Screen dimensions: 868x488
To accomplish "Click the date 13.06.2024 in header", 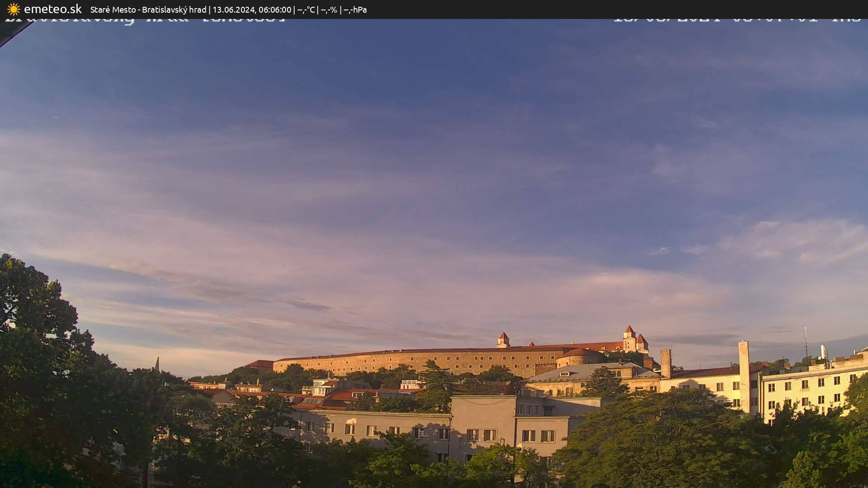I will (233, 9).
